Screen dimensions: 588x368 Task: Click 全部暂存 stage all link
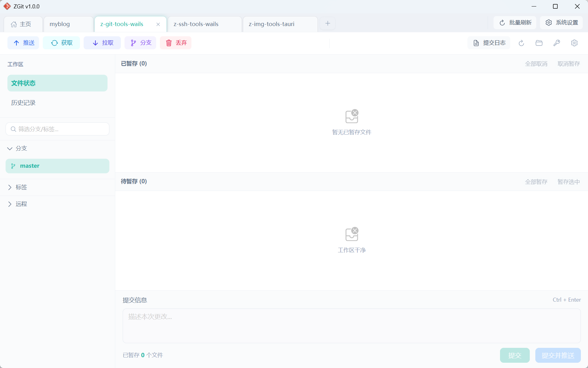[x=536, y=182]
